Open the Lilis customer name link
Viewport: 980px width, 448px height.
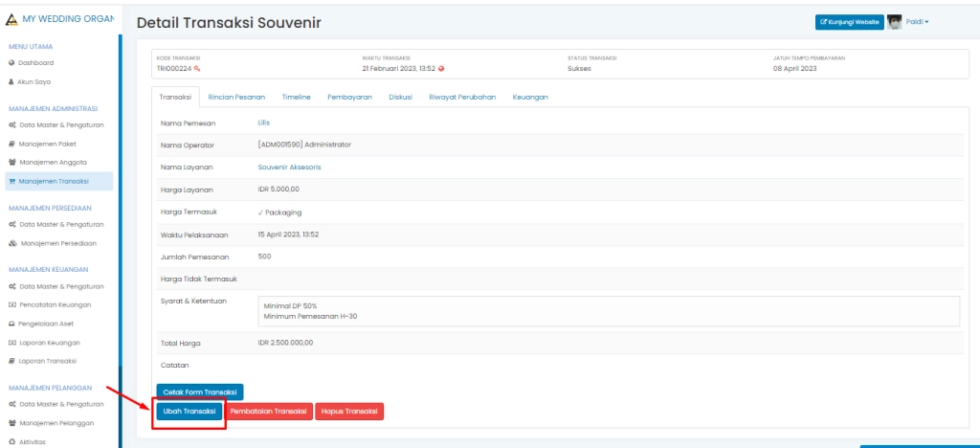(264, 123)
